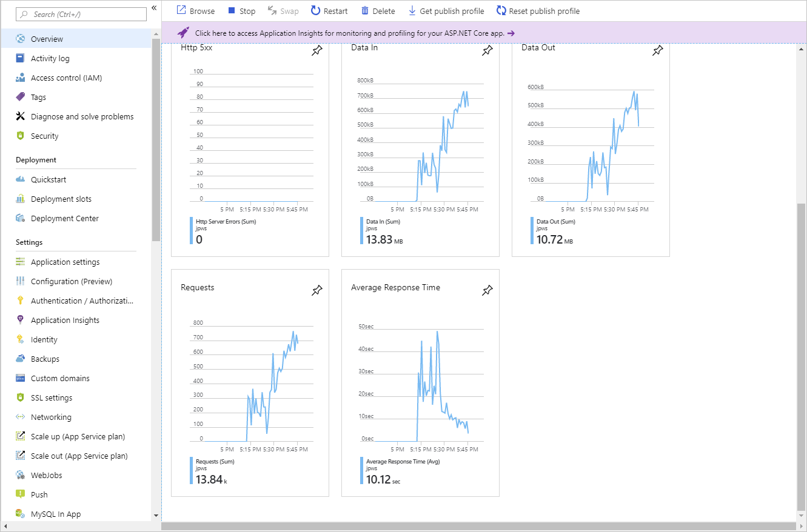Screen dimensions: 807x532
Task: Click the Scale up icon
Action: point(21,436)
